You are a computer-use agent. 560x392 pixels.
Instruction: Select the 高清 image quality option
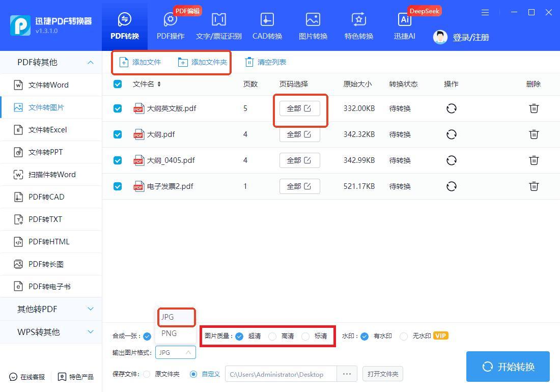click(272, 336)
